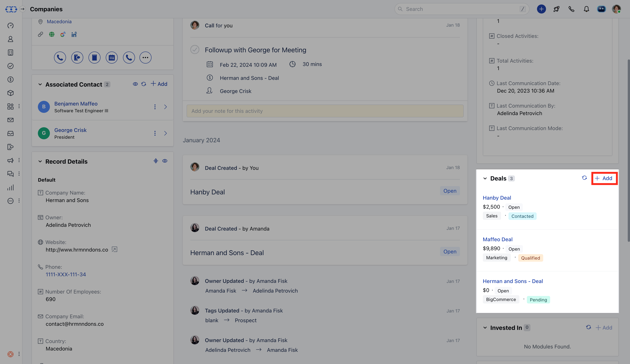Open reports bar chart icon in sidebar
This screenshot has width=630, height=364.
(10, 187)
